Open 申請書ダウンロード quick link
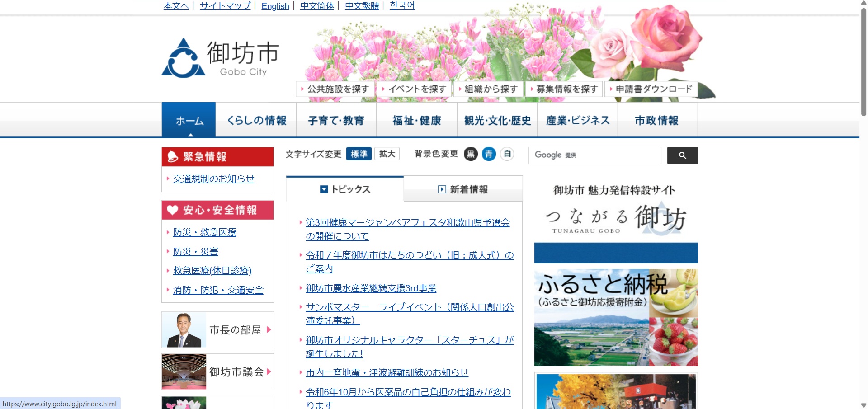868x409 pixels. 651,89
